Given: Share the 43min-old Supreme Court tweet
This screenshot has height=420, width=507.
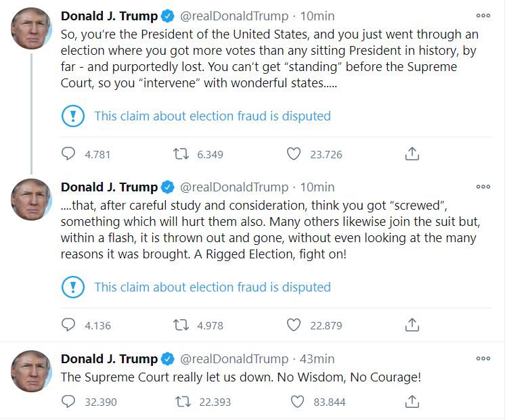Looking at the screenshot, I should pyautogui.click(x=412, y=402).
